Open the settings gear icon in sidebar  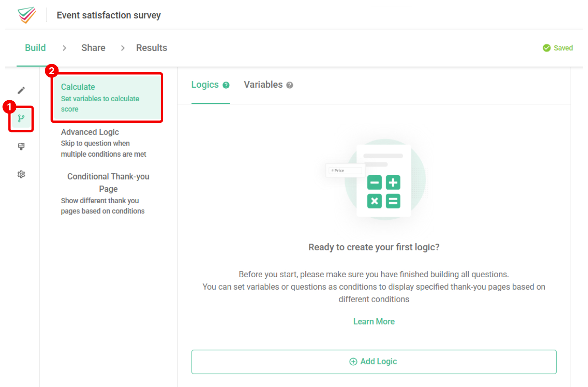(21, 174)
